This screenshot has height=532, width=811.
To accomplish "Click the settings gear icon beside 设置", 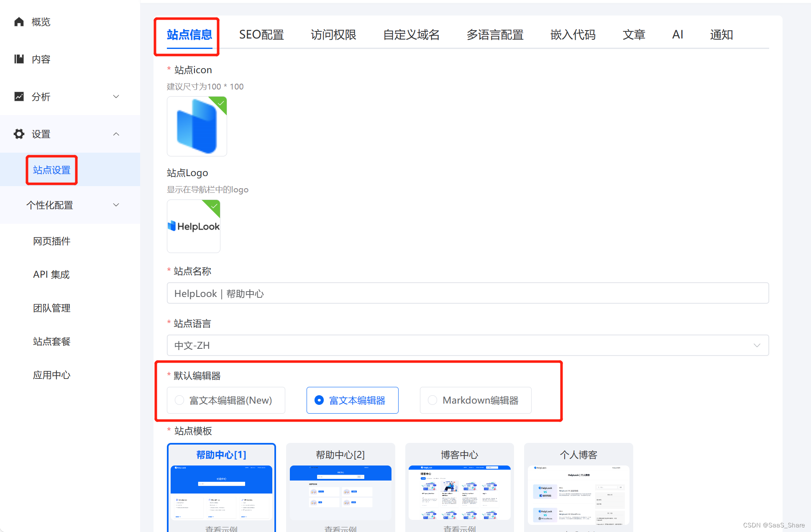I will (19, 134).
